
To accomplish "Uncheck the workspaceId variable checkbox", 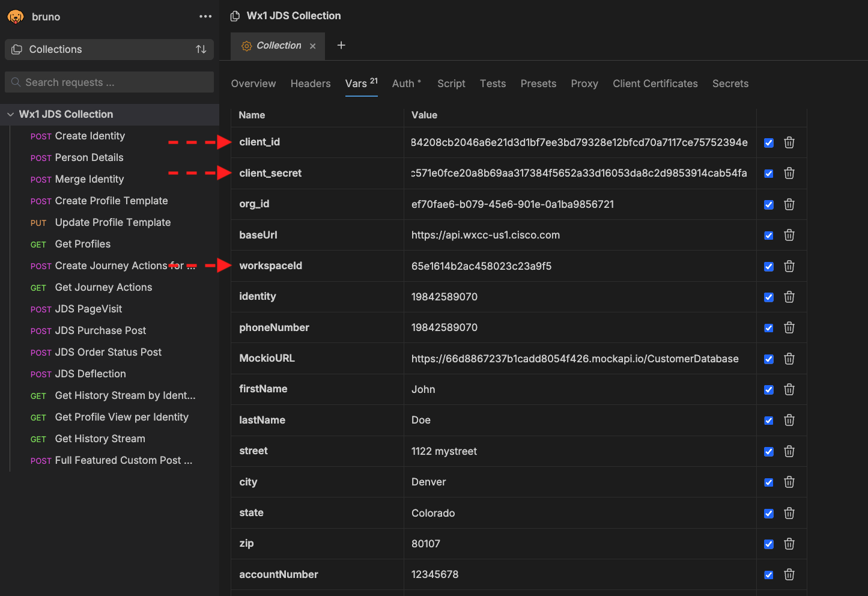I will pyautogui.click(x=769, y=267).
